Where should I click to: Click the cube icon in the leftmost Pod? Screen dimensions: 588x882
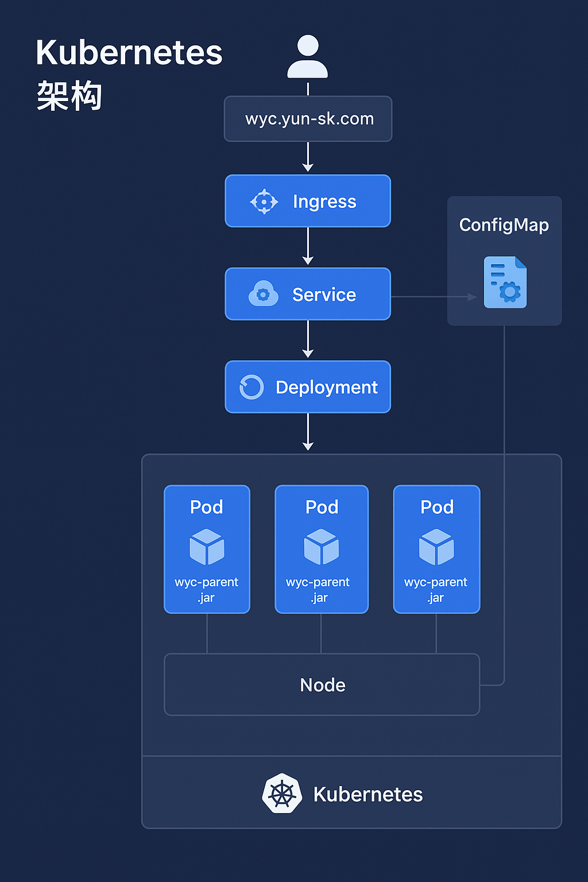tap(207, 547)
